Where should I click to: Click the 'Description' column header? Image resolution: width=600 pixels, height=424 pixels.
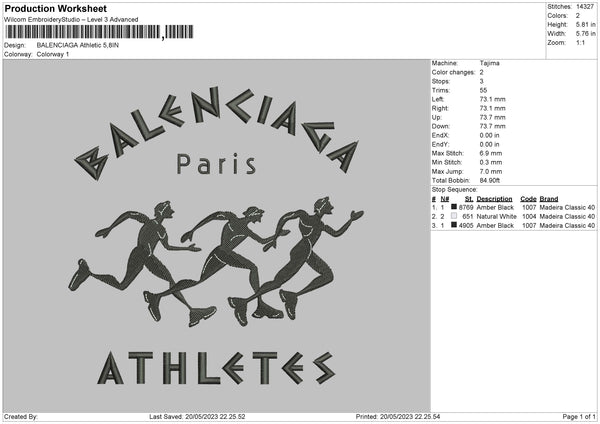click(x=494, y=199)
